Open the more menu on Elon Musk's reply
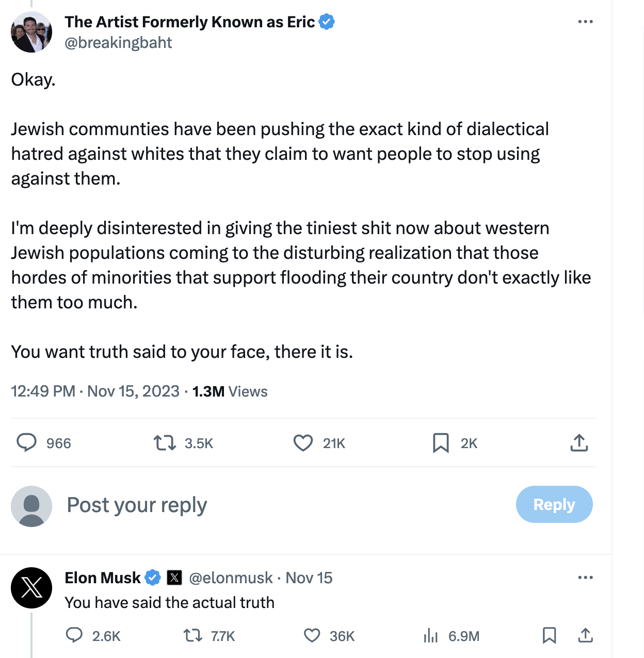644x658 pixels. pyautogui.click(x=585, y=578)
